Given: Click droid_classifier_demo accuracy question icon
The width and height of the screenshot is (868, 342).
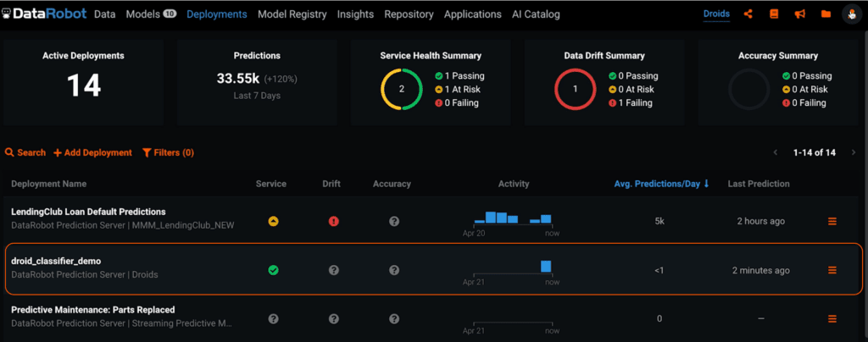Looking at the screenshot, I should pos(394,270).
